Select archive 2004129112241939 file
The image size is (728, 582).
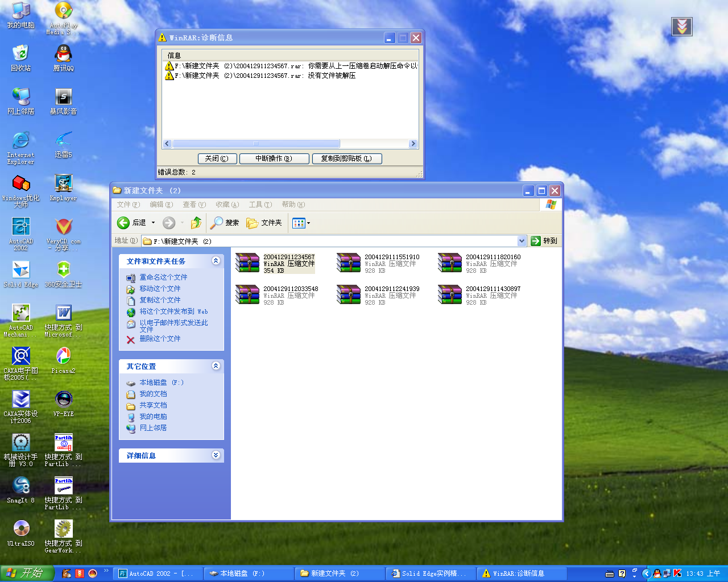tap(378, 295)
